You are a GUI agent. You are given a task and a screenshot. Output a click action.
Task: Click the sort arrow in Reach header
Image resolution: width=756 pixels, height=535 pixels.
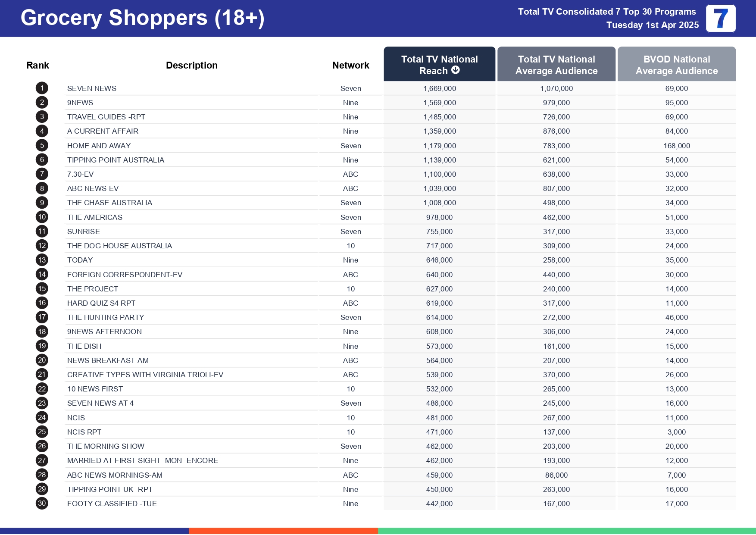pyautogui.click(x=456, y=70)
